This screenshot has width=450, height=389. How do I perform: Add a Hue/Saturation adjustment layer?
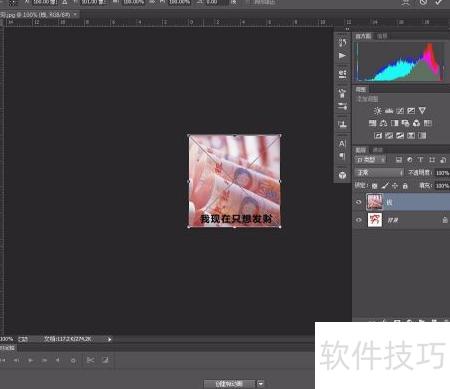click(373, 123)
